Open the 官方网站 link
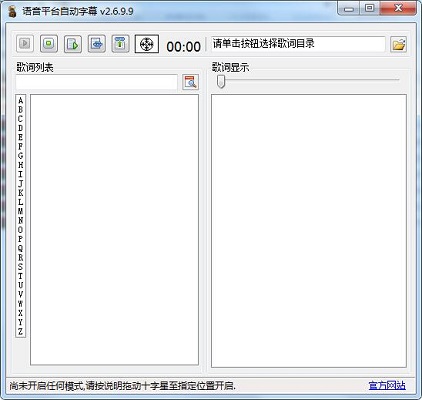 (387, 386)
